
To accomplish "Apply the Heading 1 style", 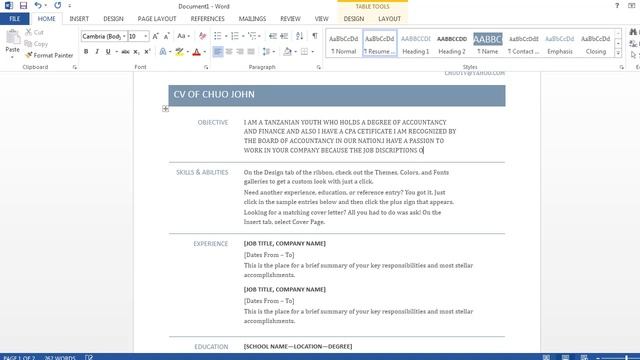I will [416, 43].
